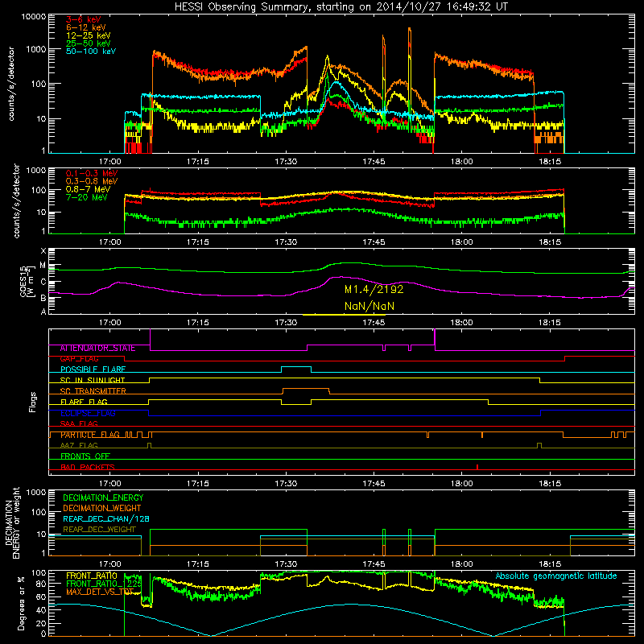Select the FLARE_FLAG label

tap(84, 402)
